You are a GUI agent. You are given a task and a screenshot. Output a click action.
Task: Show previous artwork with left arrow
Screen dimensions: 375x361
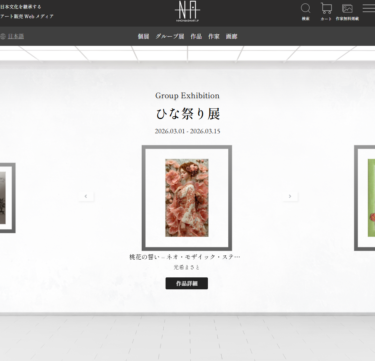coord(86,196)
